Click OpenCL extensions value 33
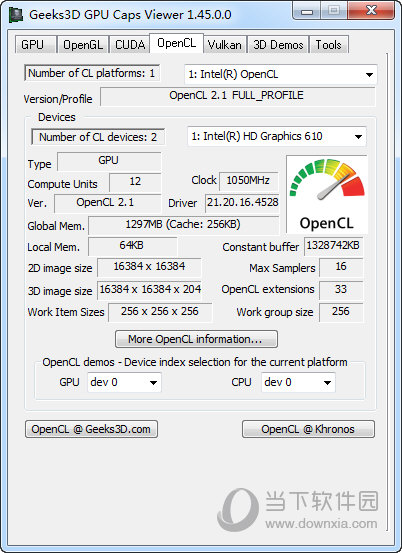Screen dimensions: 402x553 tap(341, 290)
